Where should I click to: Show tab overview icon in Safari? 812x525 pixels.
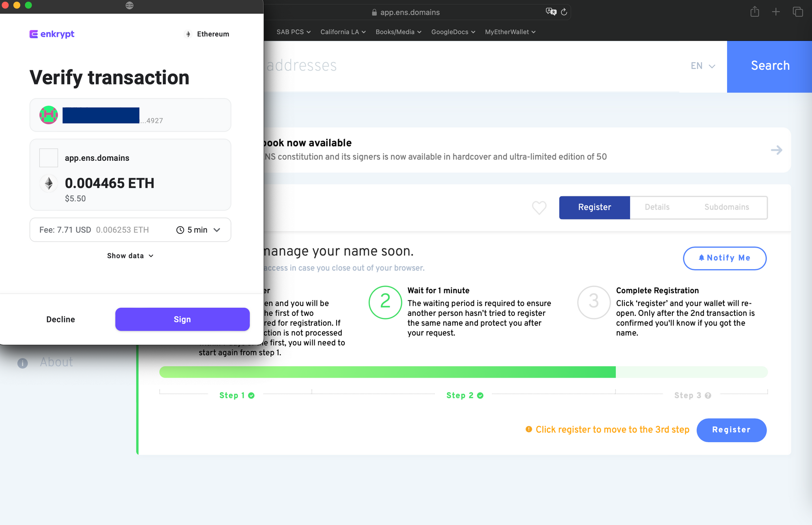click(798, 12)
